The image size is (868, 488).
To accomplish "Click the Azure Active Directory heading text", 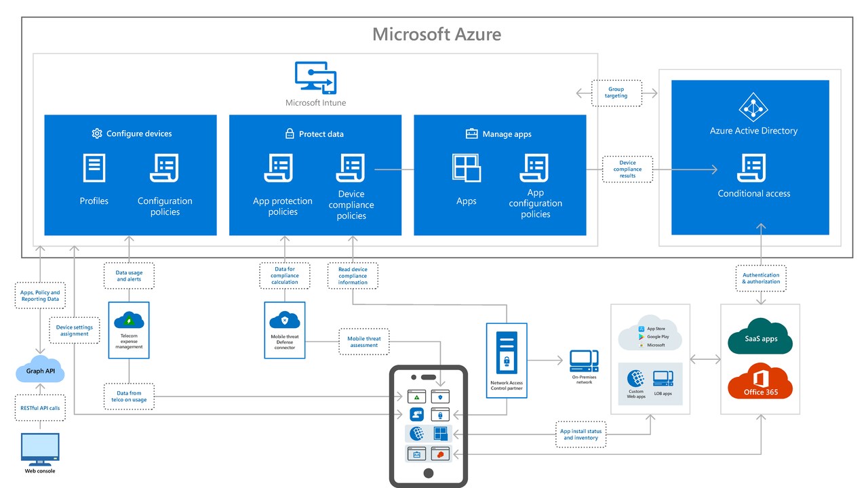I will coord(753,131).
